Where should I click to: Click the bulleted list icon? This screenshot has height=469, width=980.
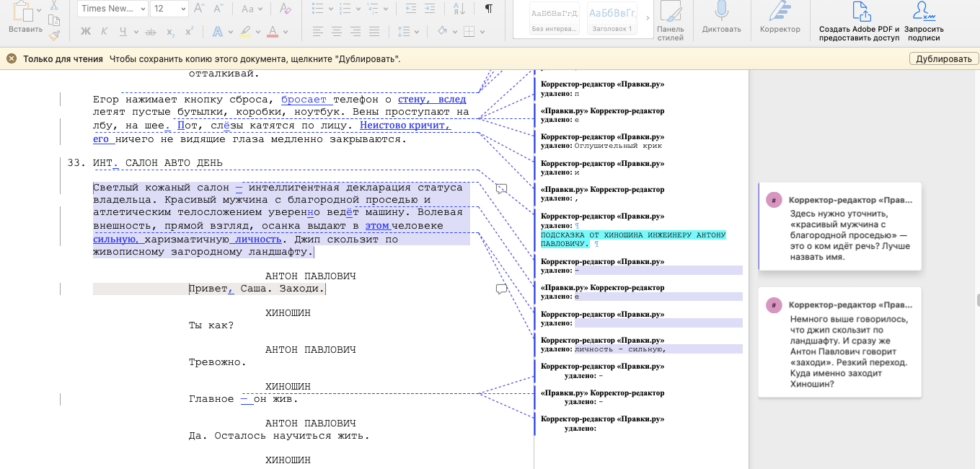coord(318,9)
